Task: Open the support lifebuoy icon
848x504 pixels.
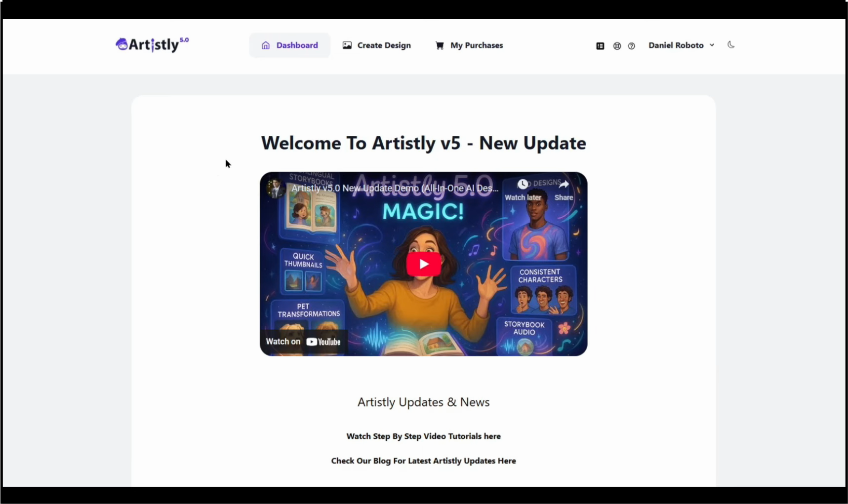Action: (617, 46)
